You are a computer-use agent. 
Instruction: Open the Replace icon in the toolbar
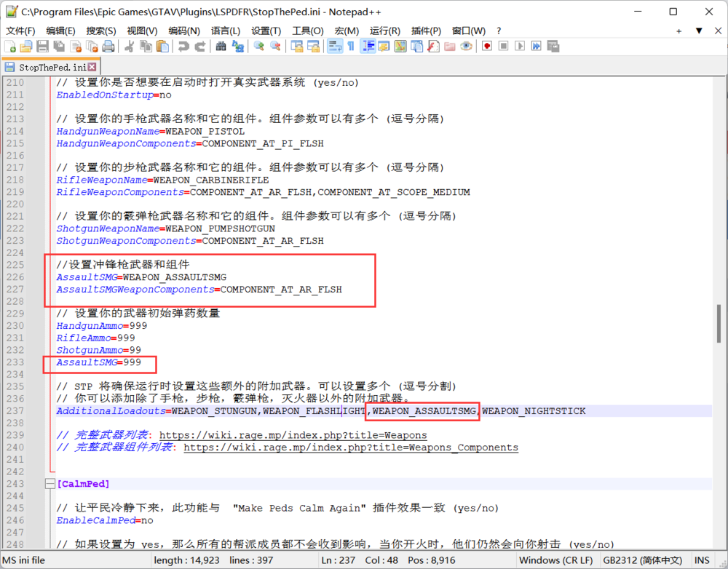tap(237, 46)
